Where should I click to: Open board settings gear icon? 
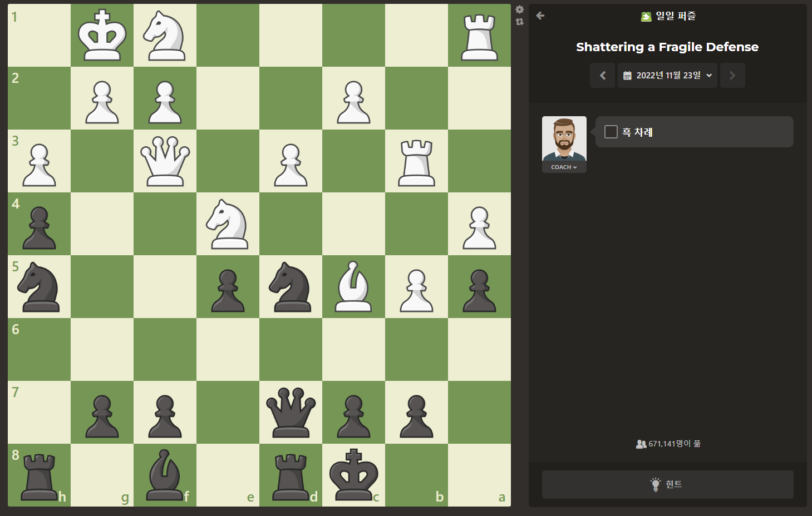pyautogui.click(x=519, y=9)
